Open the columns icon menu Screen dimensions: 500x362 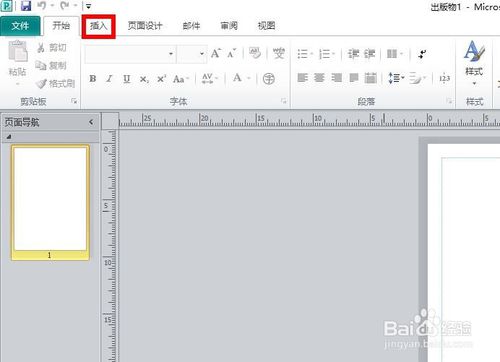point(395,54)
